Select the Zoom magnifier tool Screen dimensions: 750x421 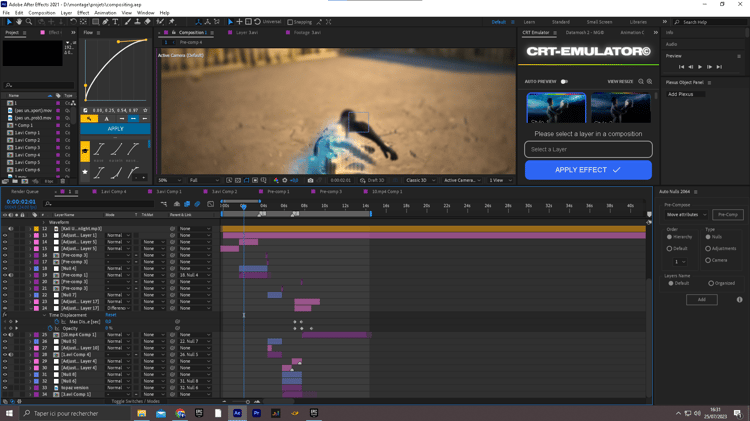[x=29, y=22]
